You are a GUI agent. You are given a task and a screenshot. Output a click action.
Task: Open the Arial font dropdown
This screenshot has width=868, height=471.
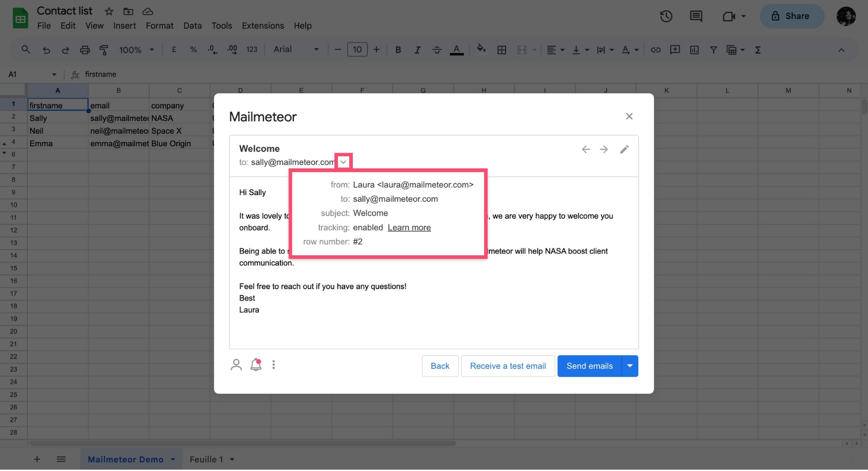[x=296, y=50]
